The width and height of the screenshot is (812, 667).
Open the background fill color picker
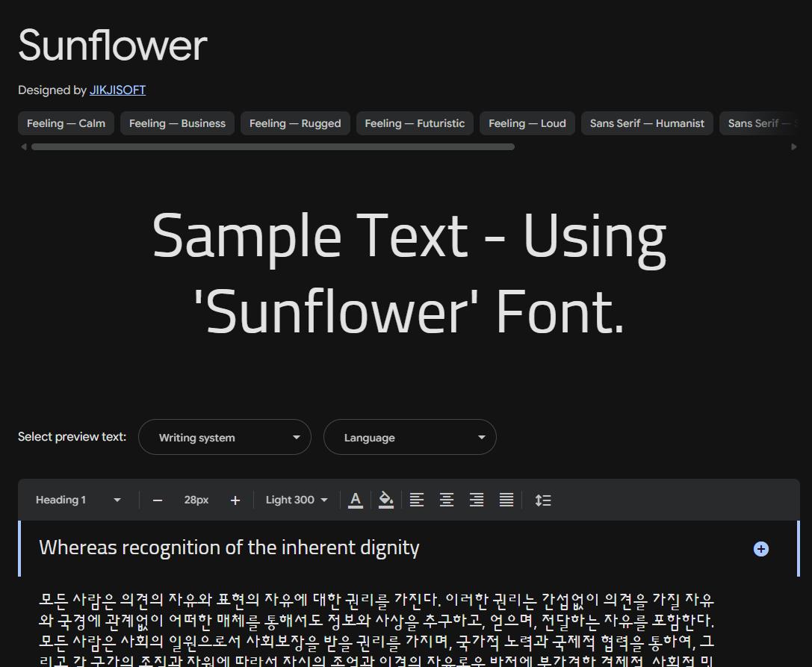(385, 500)
